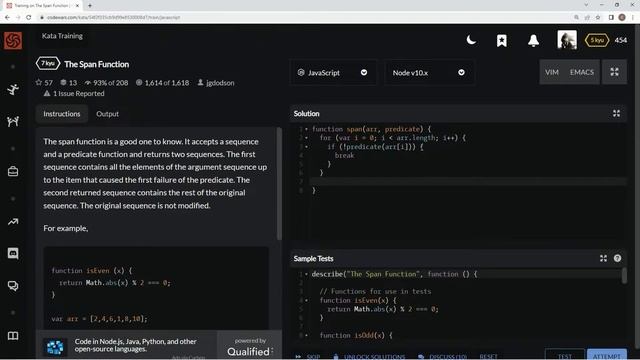Expand the Sample Tests panel
Screen dimensions: 640x360
pyautogui.click(x=603, y=258)
